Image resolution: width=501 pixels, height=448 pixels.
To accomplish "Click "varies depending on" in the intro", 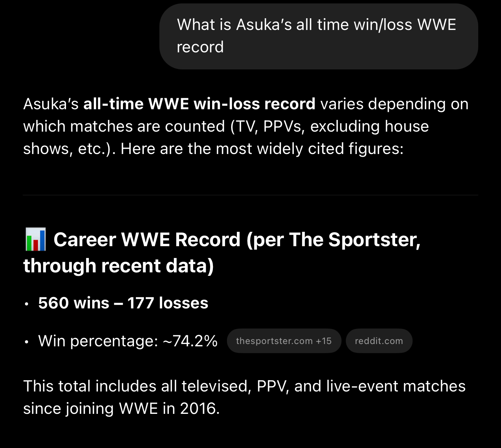I will pyautogui.click(x=394, y=104).
